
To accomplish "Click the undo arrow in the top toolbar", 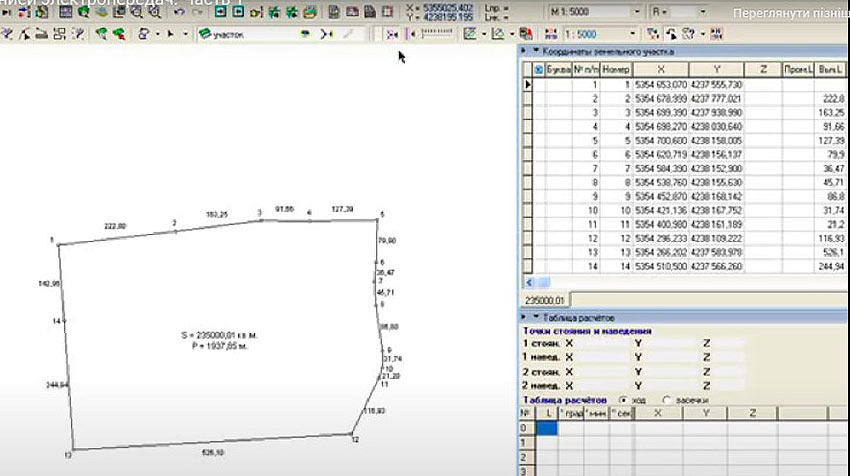I will click(178, 14).
